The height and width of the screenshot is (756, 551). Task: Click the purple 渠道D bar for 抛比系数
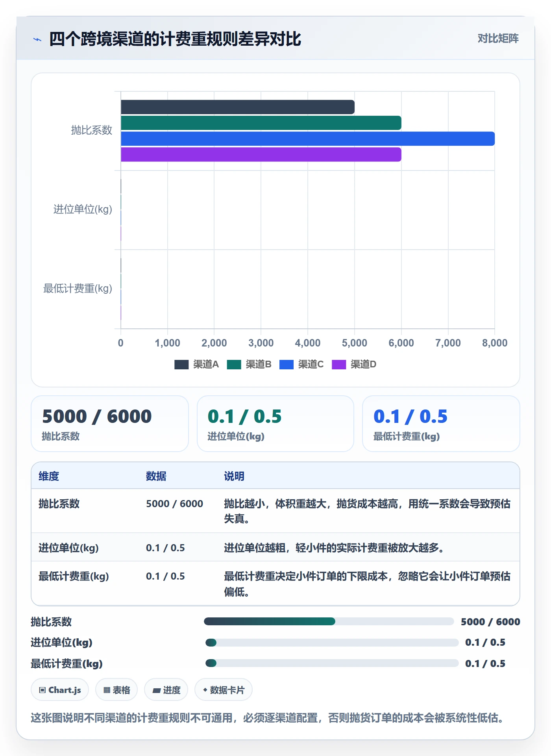point(261,154)
